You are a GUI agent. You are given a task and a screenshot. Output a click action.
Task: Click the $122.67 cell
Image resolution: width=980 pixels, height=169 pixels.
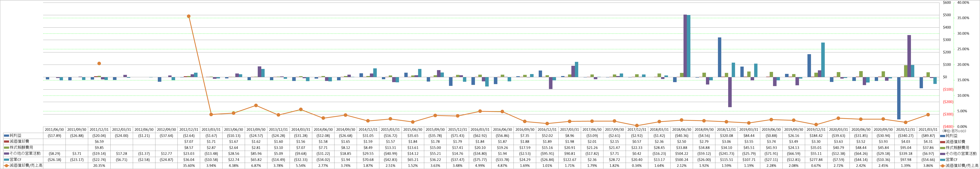tap(570, 160)
